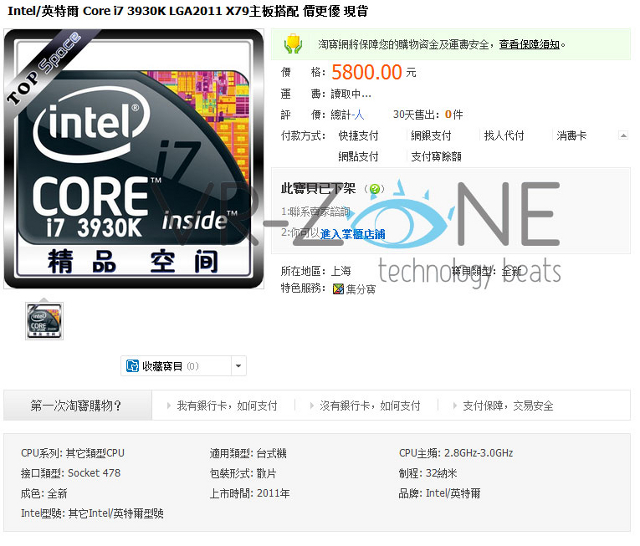This screenshot has height=546, width=640.
Task: Click the 包裝形式 散片 spec
Action: 243,473
